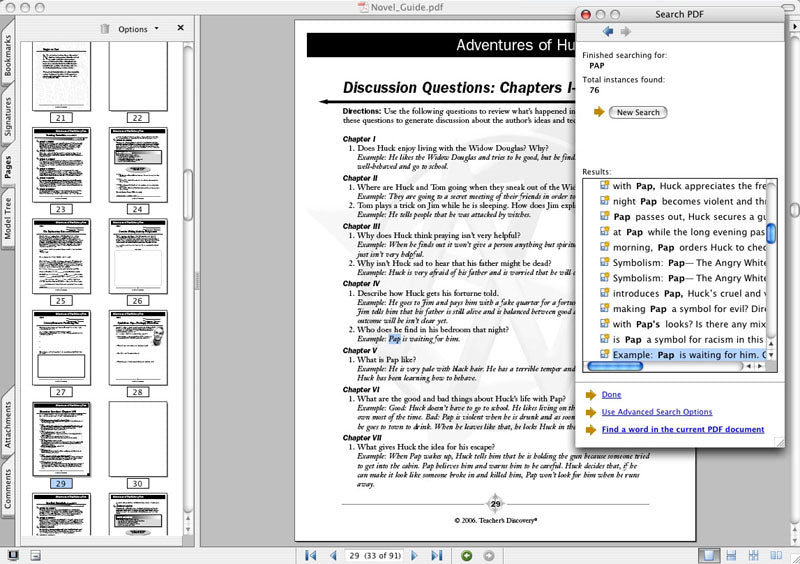
Task: Select page 25 thumbnail
Action: point(61,256)
